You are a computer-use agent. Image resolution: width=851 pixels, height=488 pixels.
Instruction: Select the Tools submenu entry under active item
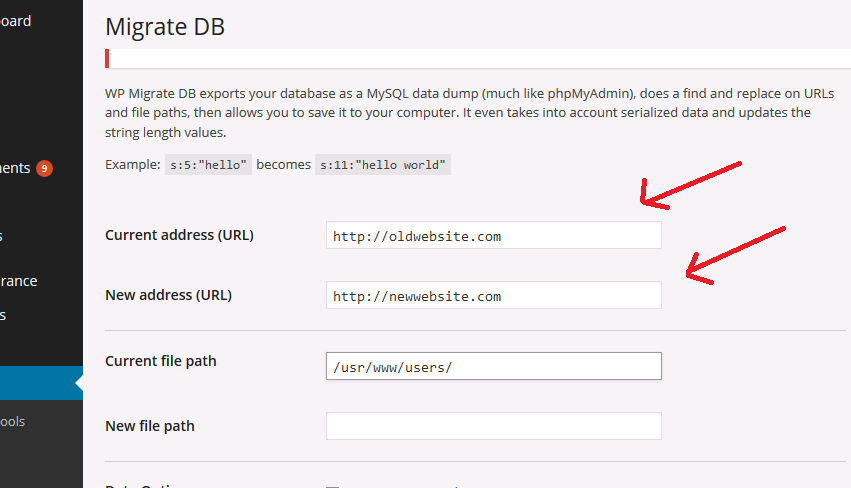point(13,421)
